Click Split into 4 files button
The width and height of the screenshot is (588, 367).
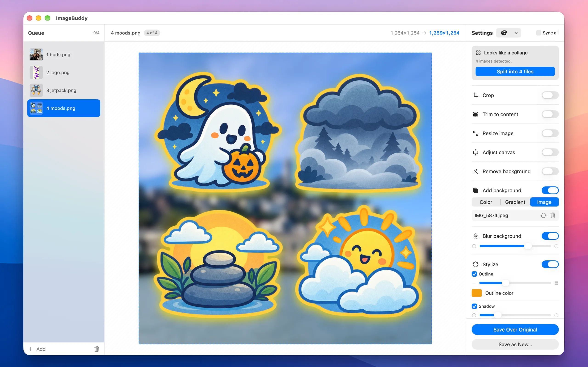pyautogui.click(x=515, y=72)
